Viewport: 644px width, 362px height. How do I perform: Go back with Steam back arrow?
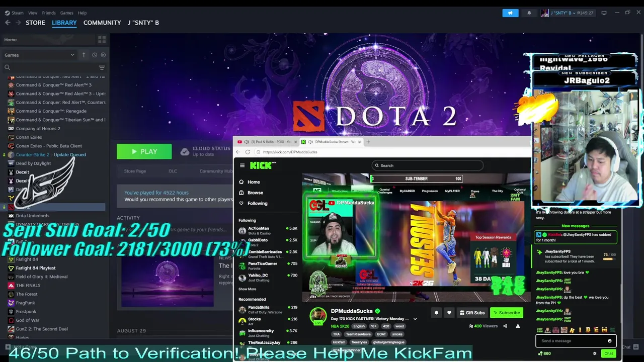pos(8,23)
